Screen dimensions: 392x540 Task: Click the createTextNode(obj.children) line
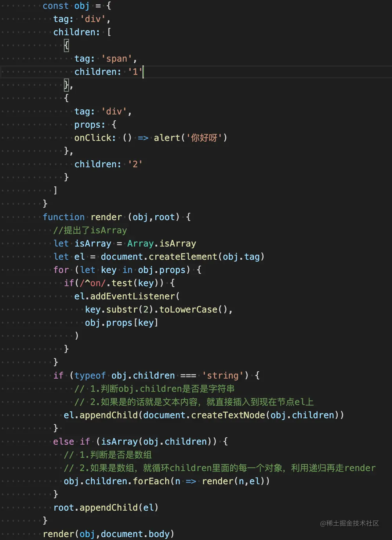204,415
